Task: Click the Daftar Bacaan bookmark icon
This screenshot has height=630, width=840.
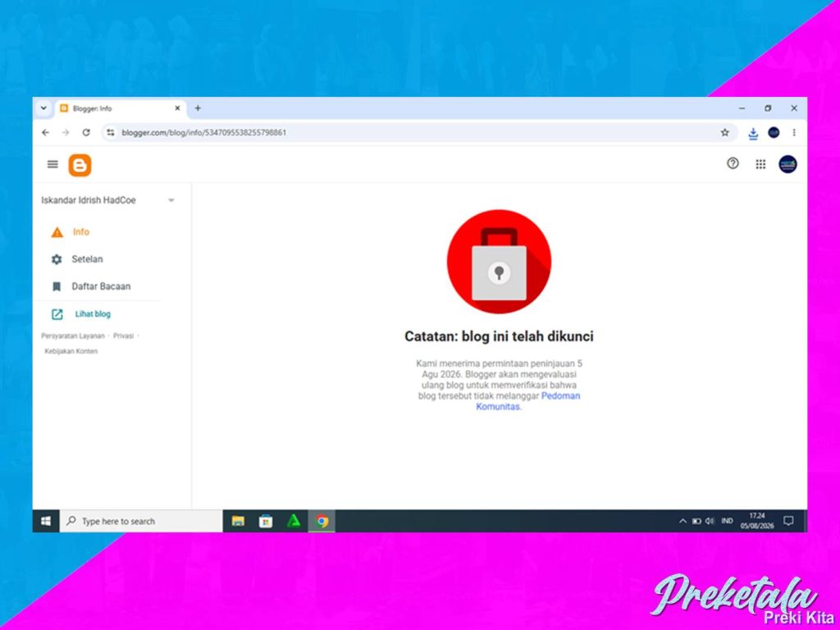Action: [57, 286]
